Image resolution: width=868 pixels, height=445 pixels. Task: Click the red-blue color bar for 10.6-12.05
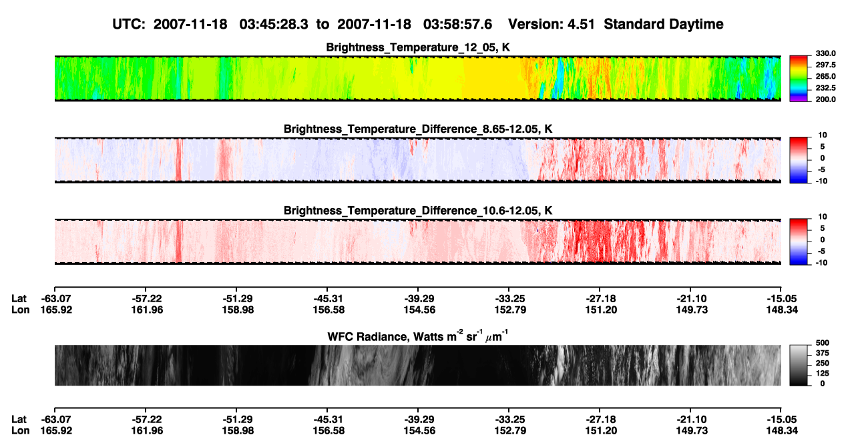click(x=800, y=242)
